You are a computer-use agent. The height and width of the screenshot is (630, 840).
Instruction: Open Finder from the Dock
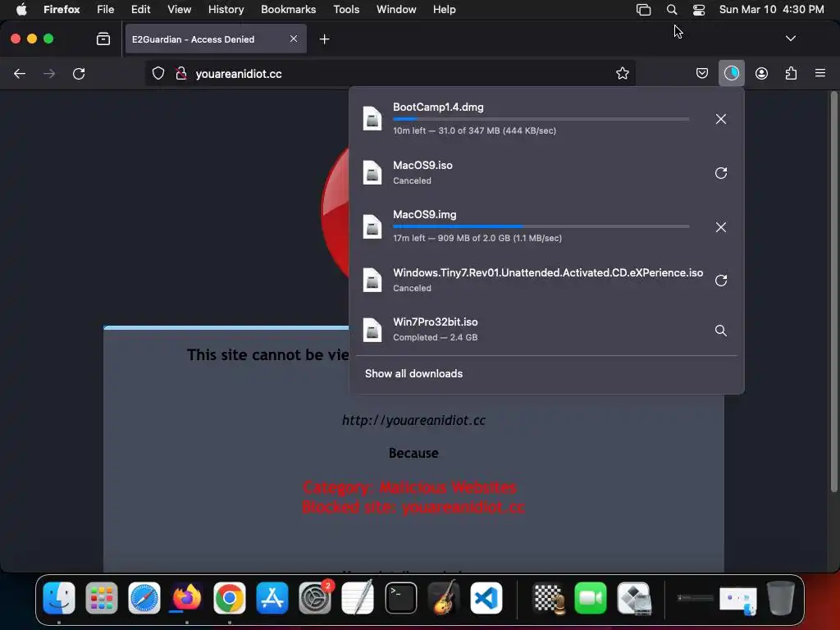tap(59, 598)
